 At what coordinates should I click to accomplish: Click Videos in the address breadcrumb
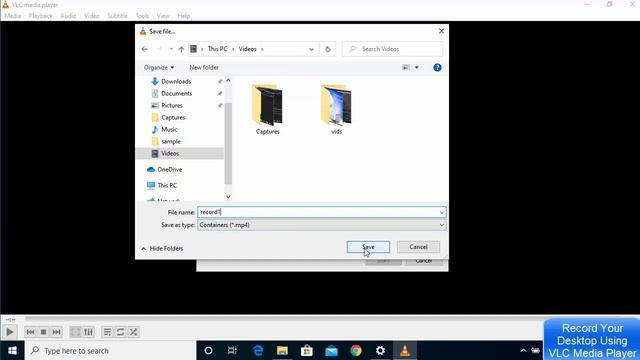tap(247, 49)
